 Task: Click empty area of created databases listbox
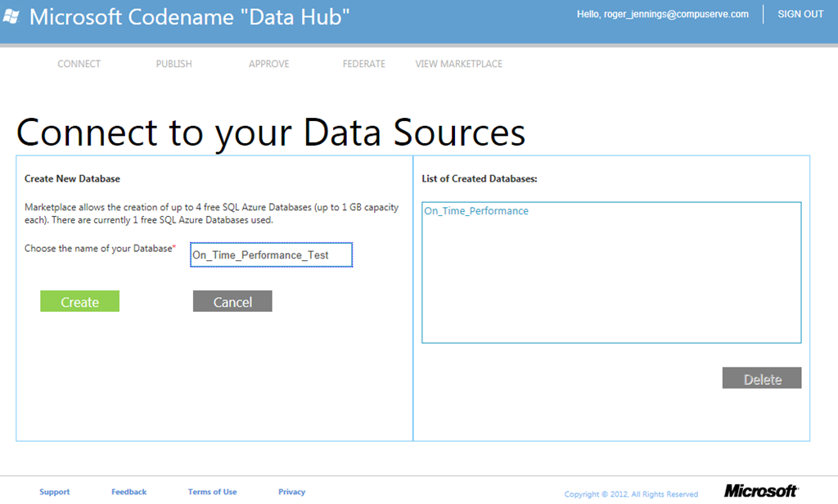click(x=611, y=283)
